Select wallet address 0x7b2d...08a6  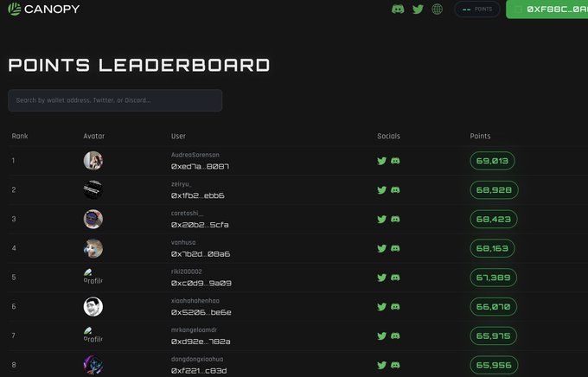pyautogui.click(x=201, y=254)
